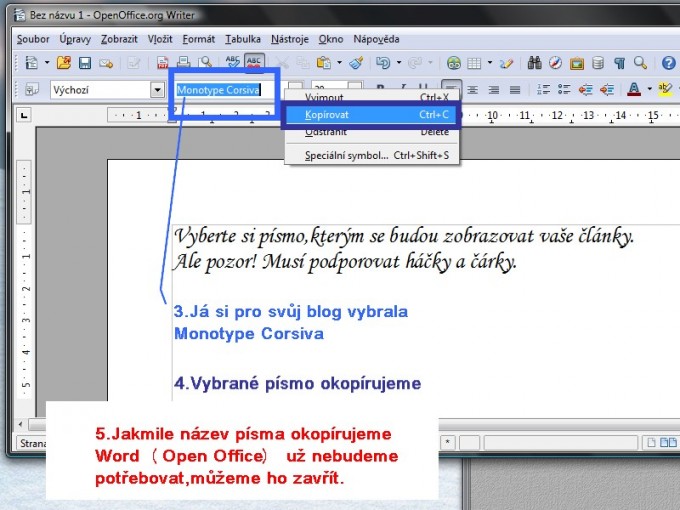Open the Soubor menu
The height and width of the screenshot is (510, 680).
tap(33, 39)
